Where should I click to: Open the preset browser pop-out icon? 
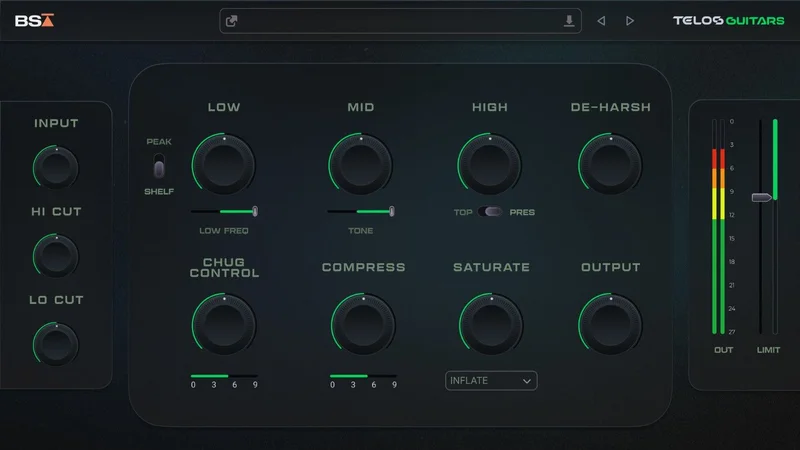tap(232, 21)
